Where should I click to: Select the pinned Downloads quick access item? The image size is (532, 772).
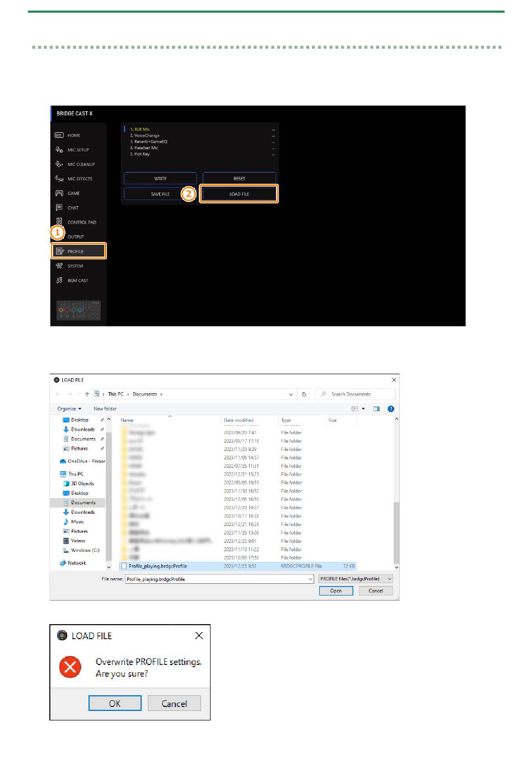coord(83,430)
